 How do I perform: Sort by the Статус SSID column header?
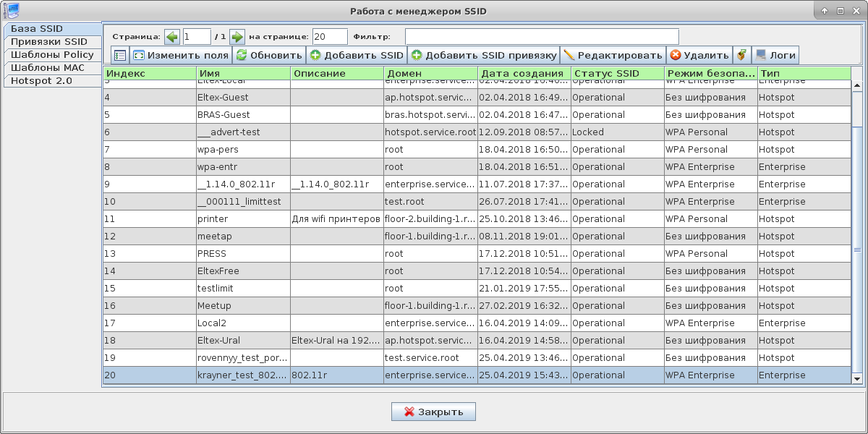point(618,74)
